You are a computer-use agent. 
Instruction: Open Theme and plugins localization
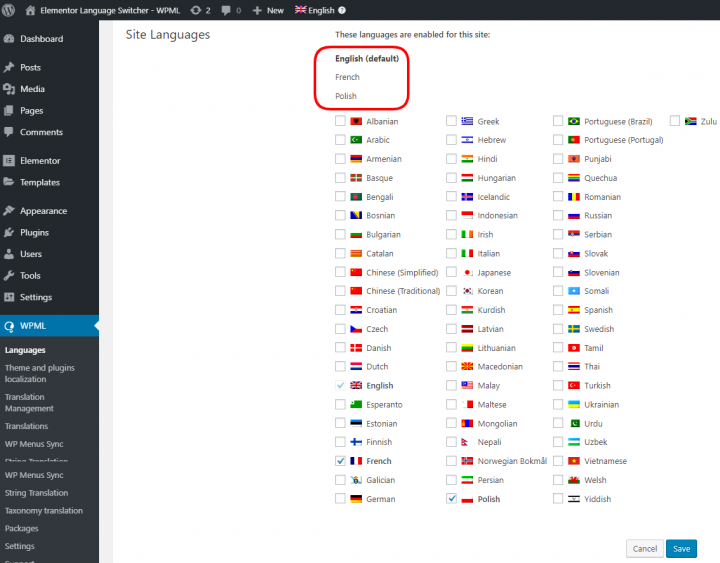pos(39,373)
